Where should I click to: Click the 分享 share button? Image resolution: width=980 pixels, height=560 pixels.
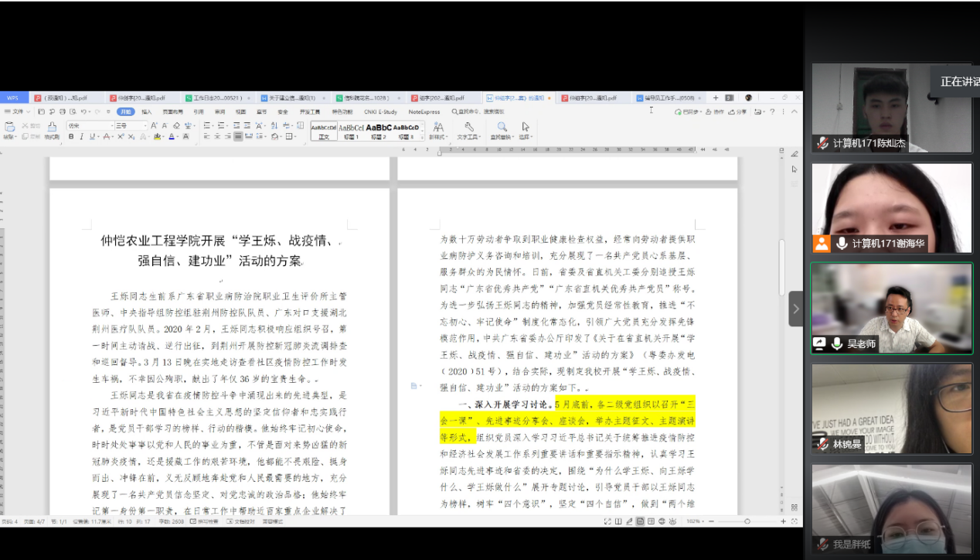[739, 111]
